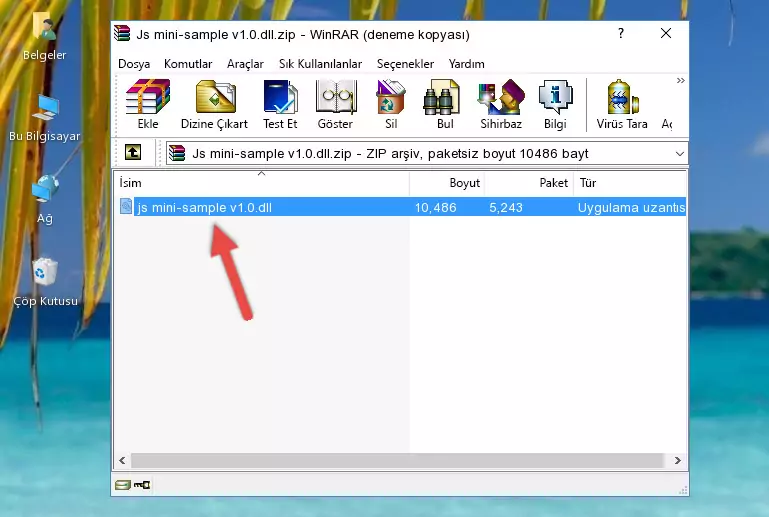
Task: Open the Yardım menu
Action: tap(466, 64)
